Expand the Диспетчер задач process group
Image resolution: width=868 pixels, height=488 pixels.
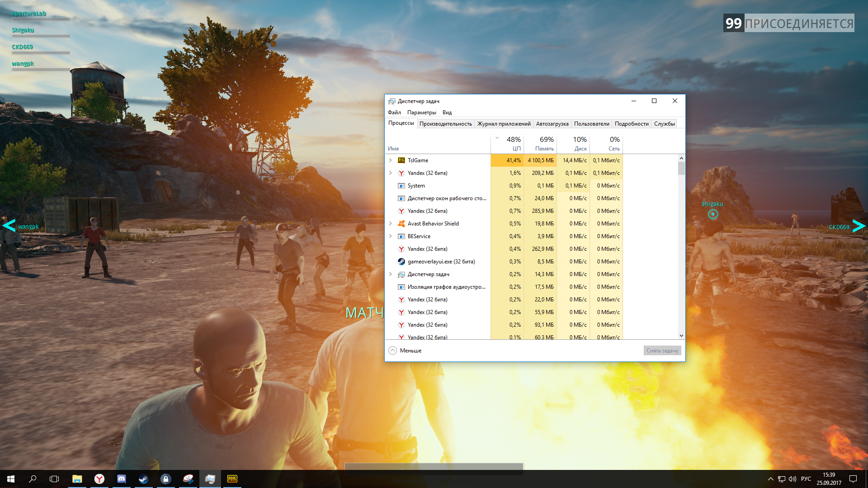tap(391, 274)
